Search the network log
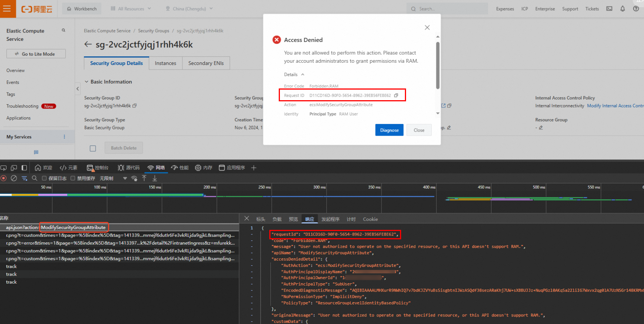 tap(34, 178)
